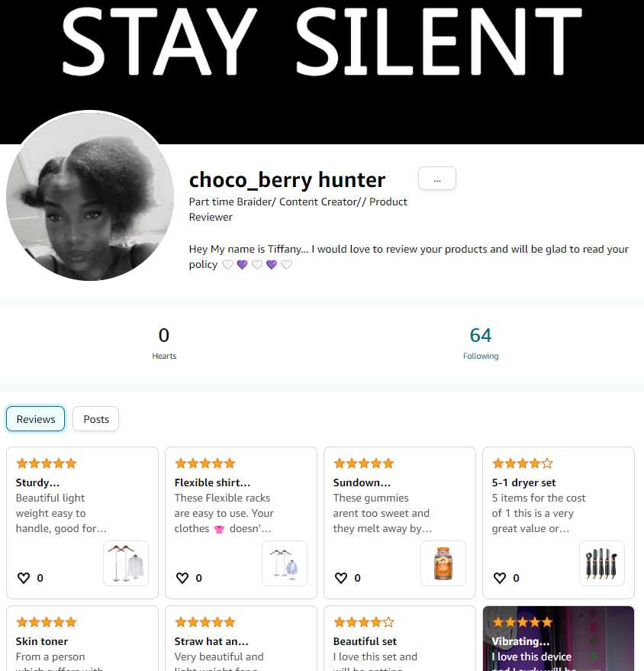View the dryer set product thumbnail
Screen dimensions: 644x671
pos(602,563)
